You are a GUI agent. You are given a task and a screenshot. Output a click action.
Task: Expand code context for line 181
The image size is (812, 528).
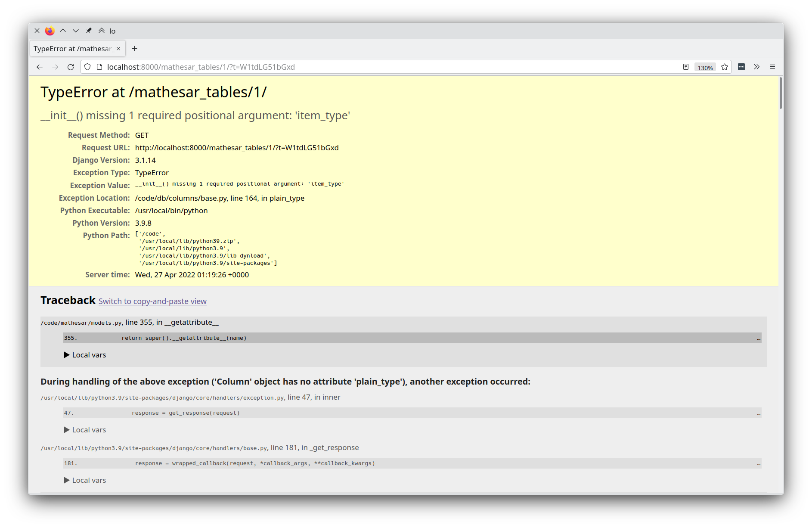point(412,463)
